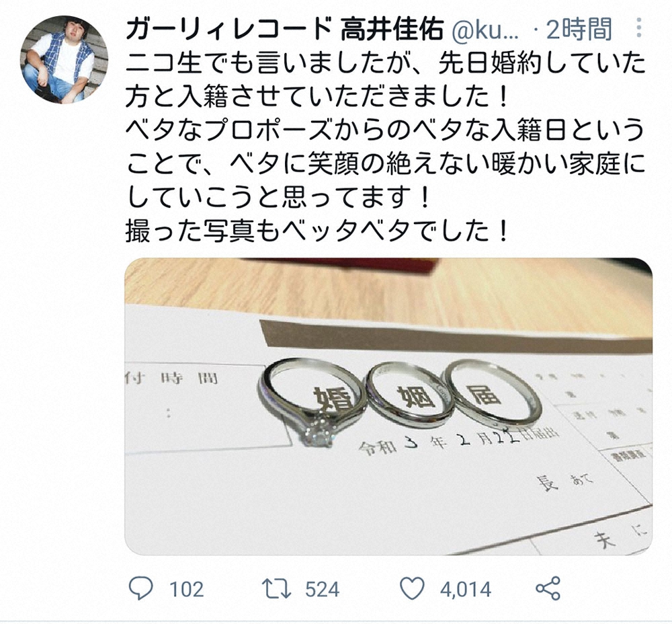Open the tweet's three-dot more options menu
This screenshot has height=624, width=672.
(x=639, y=28)
